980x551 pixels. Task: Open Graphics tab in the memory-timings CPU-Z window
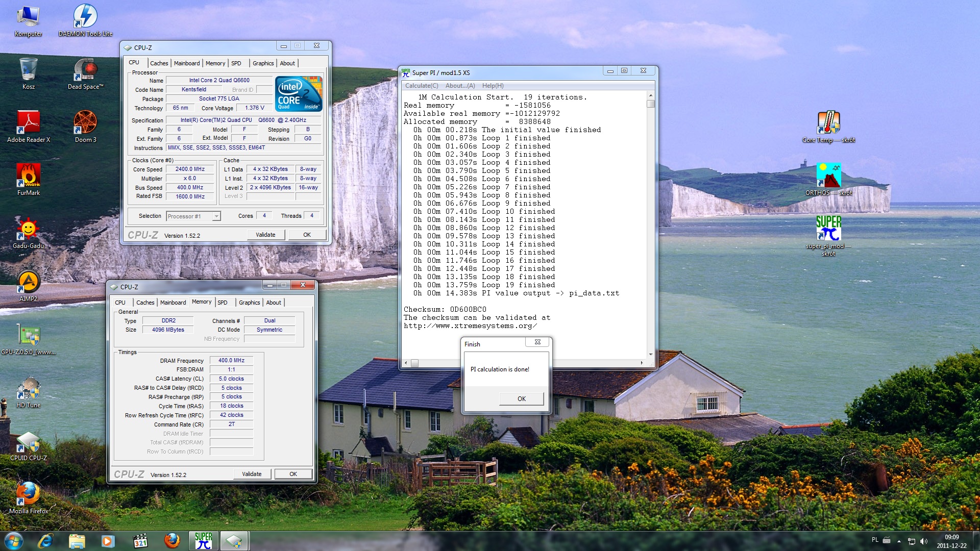pos(249,303)
